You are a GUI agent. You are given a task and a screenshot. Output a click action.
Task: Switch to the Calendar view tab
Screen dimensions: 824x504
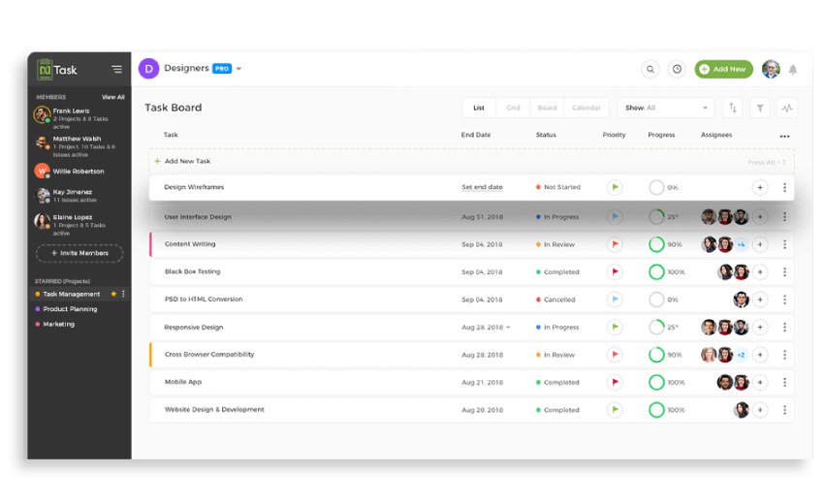coord(586,108)
